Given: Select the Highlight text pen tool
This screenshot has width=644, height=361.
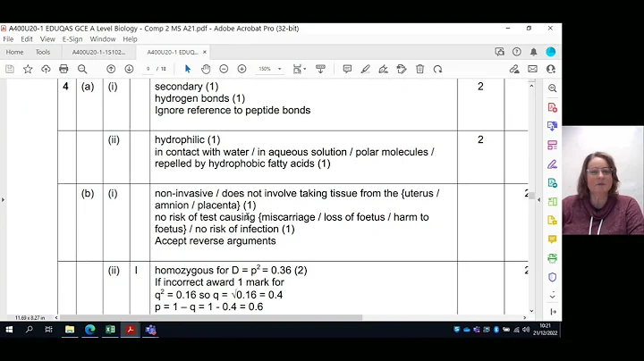Looking at the screenshot, I should pyautogui.click(x=365, y=69).
